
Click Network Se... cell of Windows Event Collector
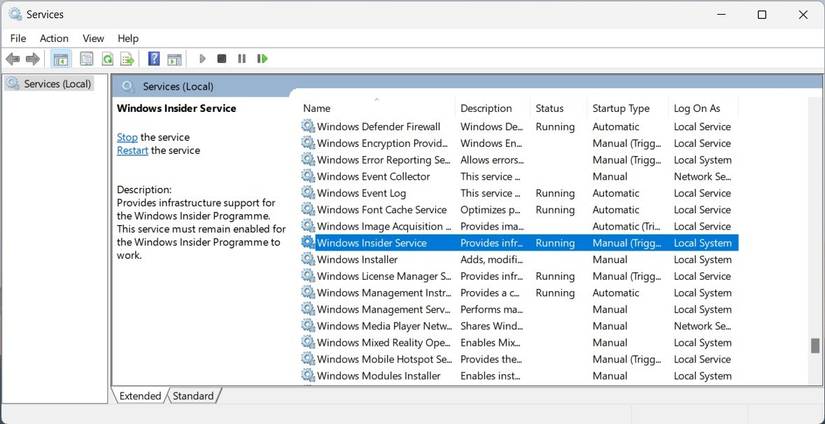click(702, 176)
